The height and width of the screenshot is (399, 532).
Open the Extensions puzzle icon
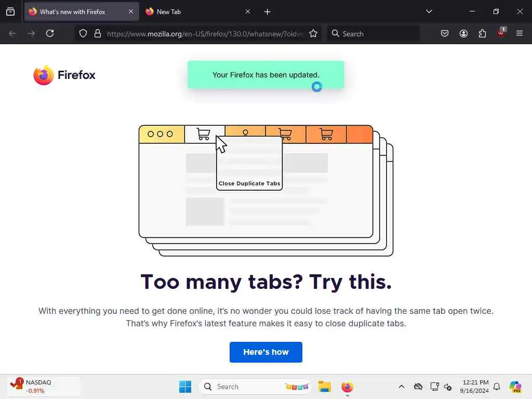click(x=482, y=33)
